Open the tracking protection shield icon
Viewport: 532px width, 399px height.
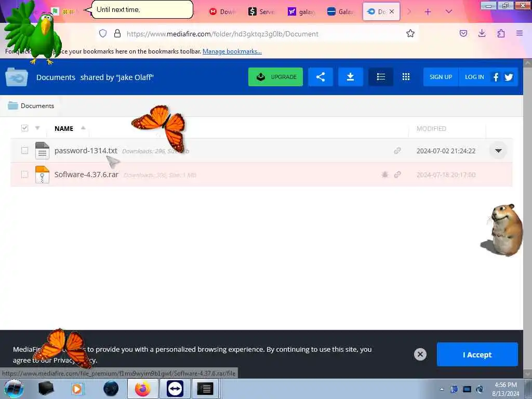(x=103, y=33)
